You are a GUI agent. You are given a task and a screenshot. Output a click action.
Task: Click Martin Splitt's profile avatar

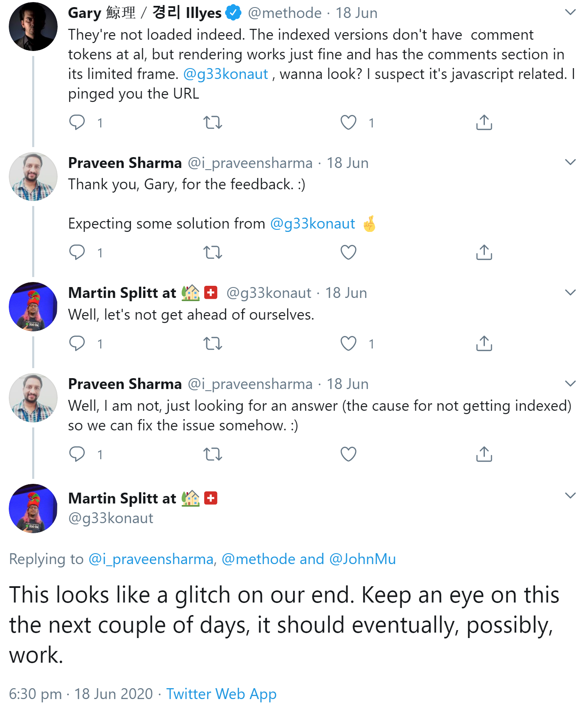click(33, 306)
